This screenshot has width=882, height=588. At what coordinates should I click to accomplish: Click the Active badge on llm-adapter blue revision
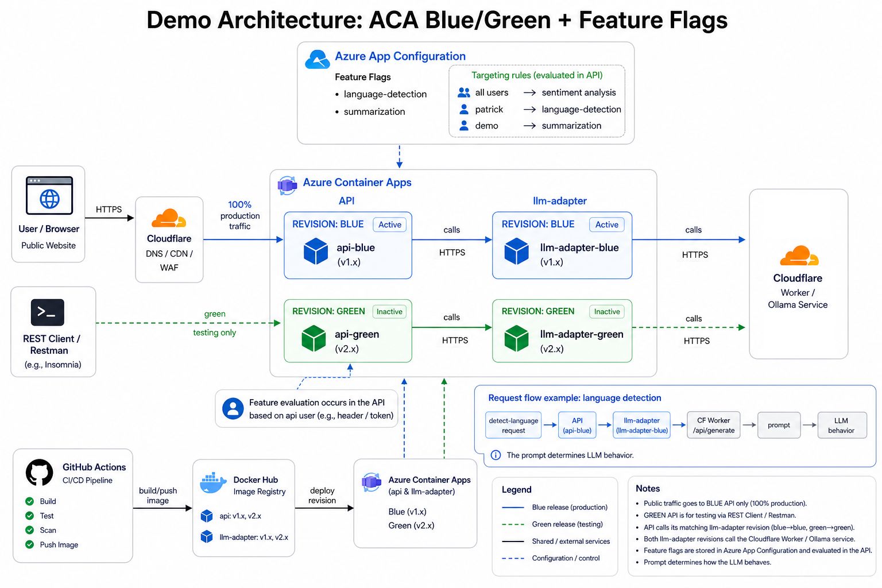click(607, 225)
